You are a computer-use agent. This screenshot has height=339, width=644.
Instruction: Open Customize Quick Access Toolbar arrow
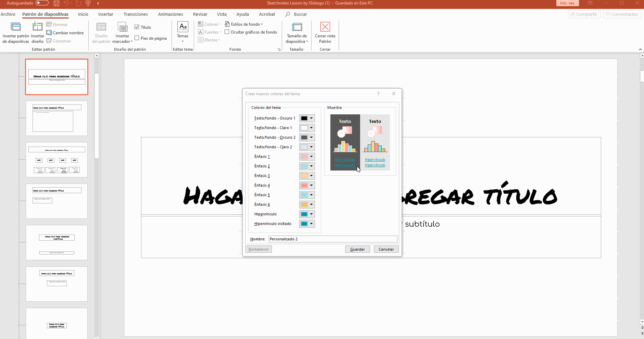(98, 3)
